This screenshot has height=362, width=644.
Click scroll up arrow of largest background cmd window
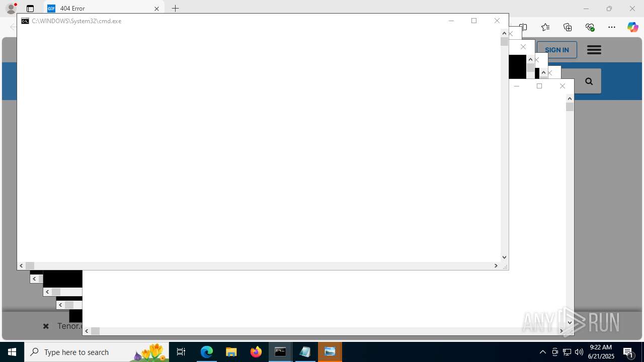click(570, 99)
